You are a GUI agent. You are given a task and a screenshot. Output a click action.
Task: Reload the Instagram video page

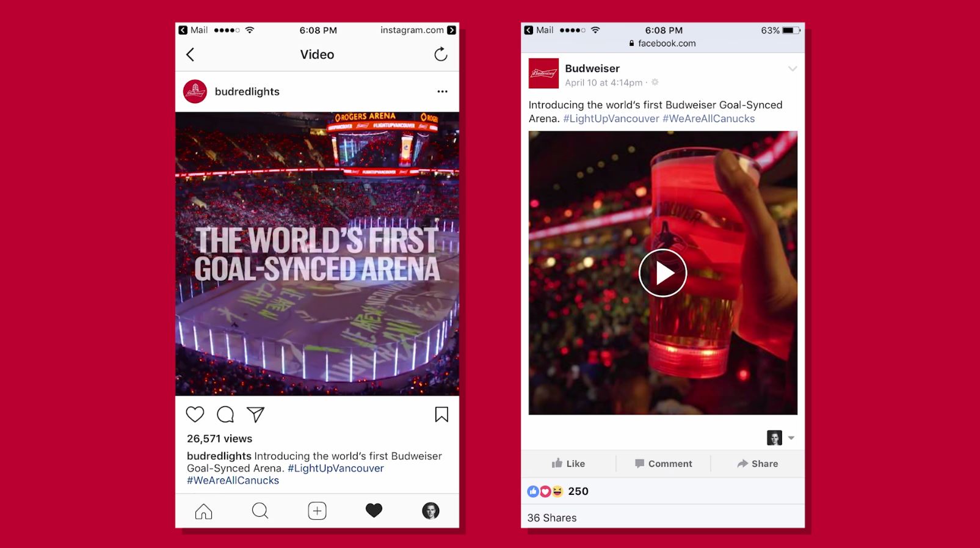(441, 54)
